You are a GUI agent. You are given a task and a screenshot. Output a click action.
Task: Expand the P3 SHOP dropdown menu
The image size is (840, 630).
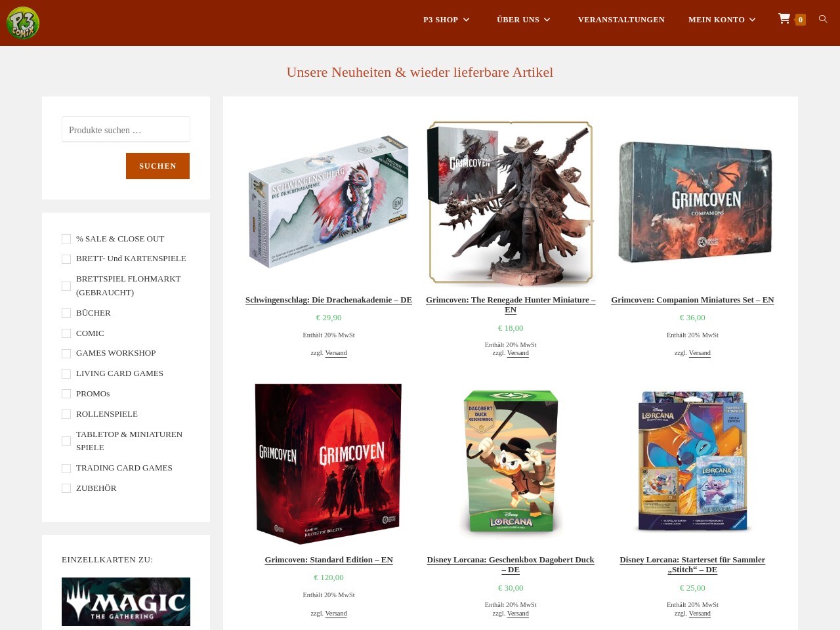click(x=446, y=20)
